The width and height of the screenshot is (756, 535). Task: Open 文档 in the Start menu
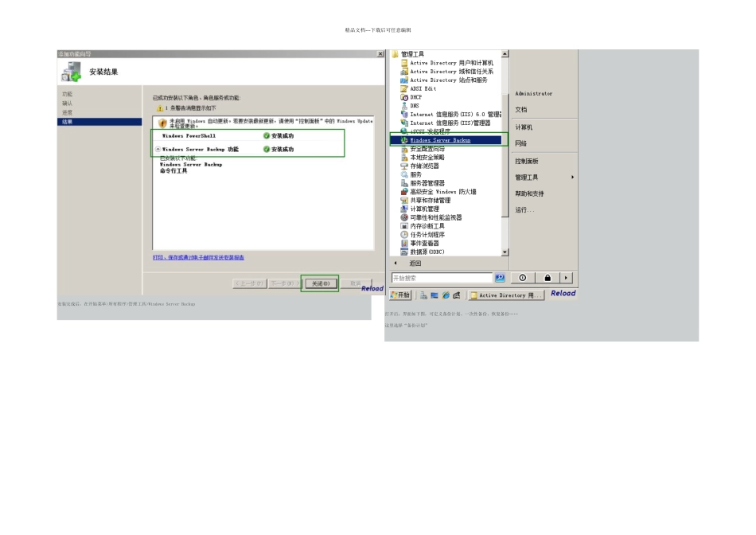(x=521, y=110)
